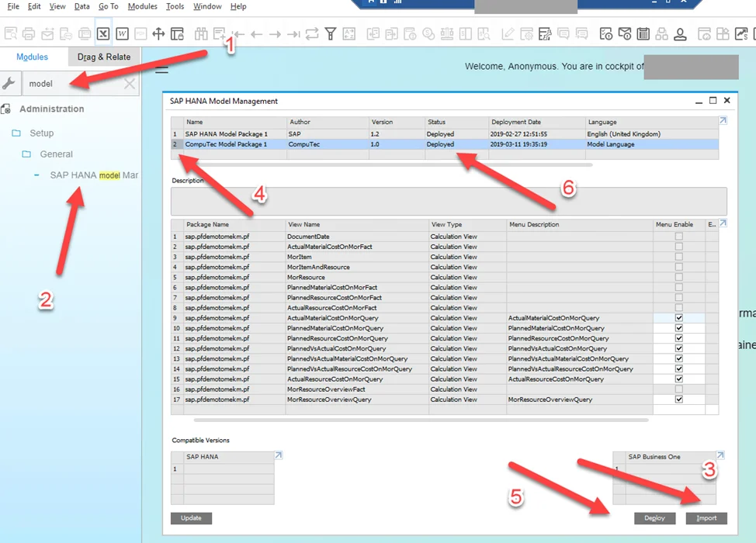756x543 pixels.
Task: Click the hamburger menu icon in cockpit
Action: pyautogui.click(x=161, y=71)
